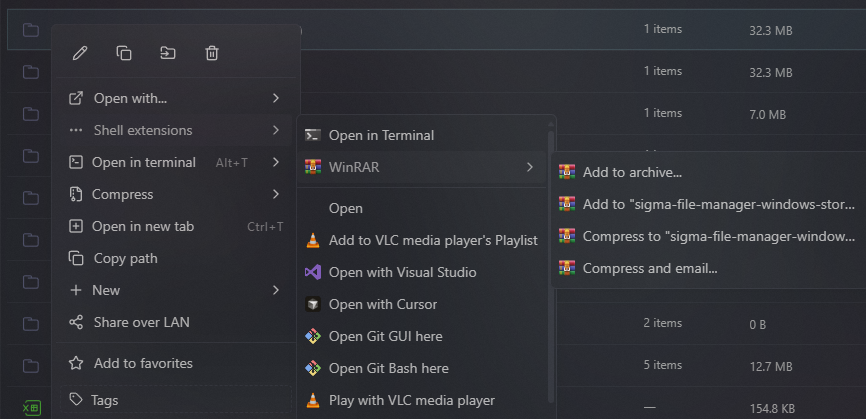Expand chevron beside WinRAR

tap(530, 167)
